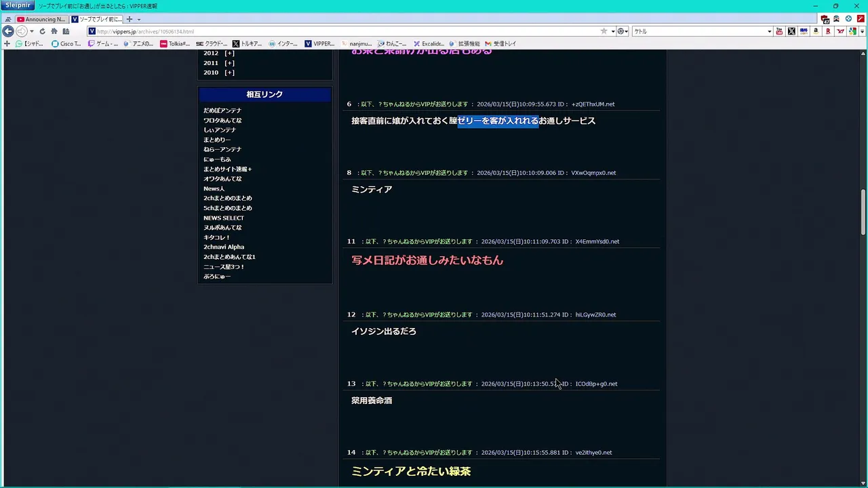The image size is (868, 488).
Task: Open the tab list dropdown arrow
Action: pos(139,20)
